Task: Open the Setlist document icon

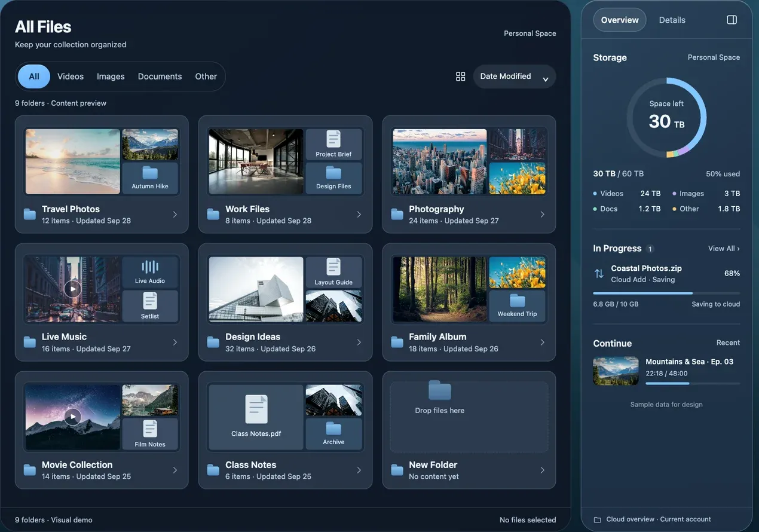Action: pos(150,301)
